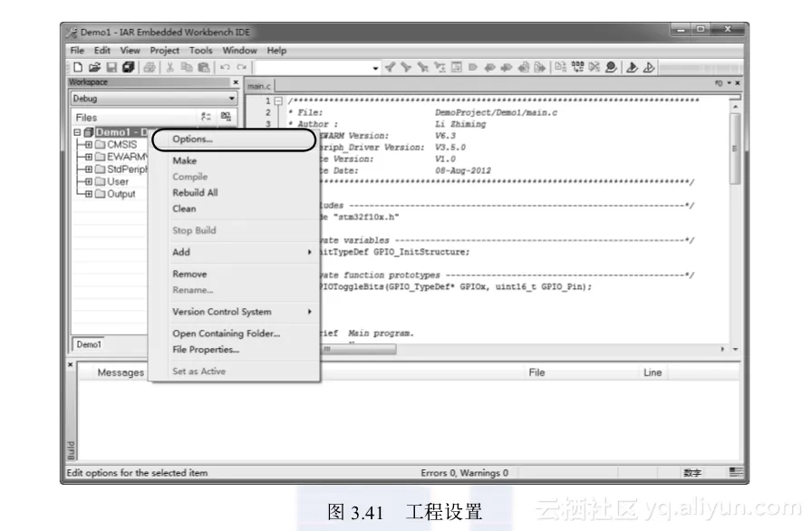Choose Rebuild All in the context menu
The height and width of the screenshot is (531, 812).
(x=234, y=192)
